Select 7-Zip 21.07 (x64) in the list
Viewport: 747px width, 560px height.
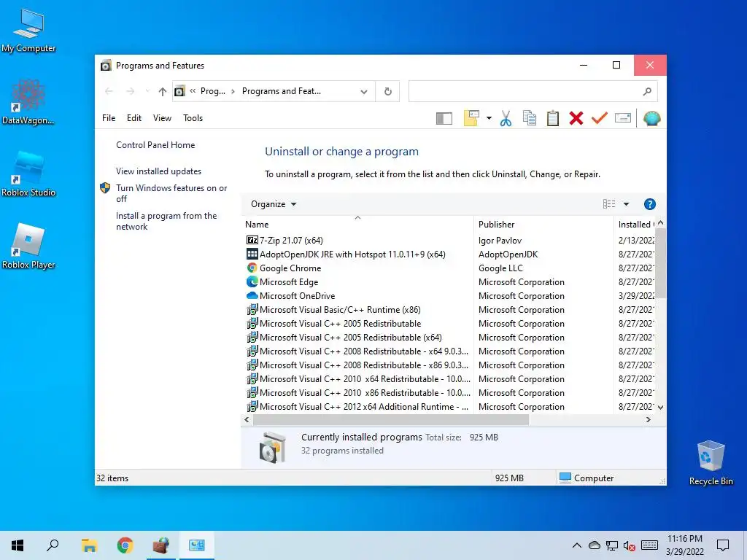click(x=291, y=241)
